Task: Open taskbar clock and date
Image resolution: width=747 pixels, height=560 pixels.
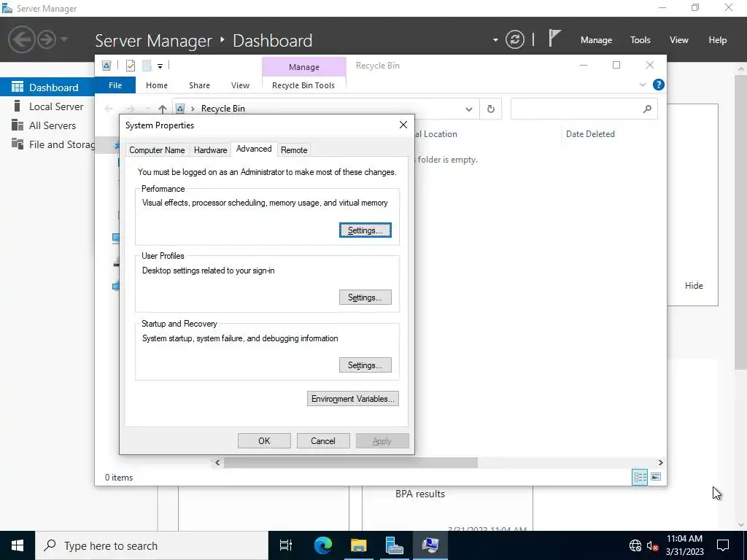Action: pyautogui.click(x=684, y=545)
